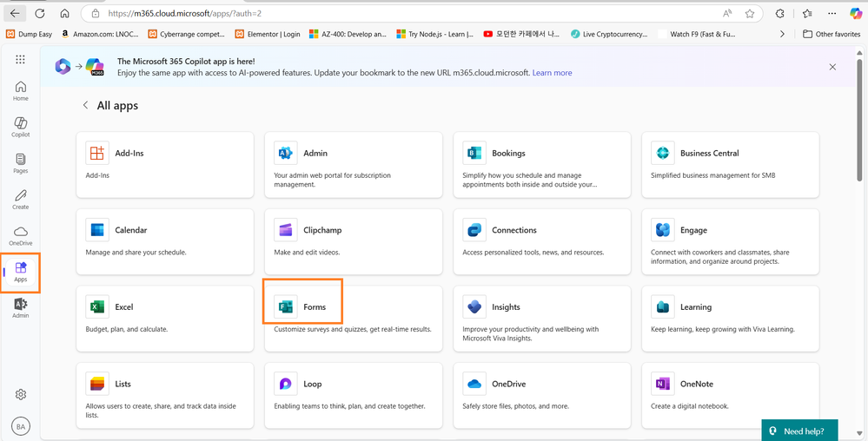The width and height of the screenshot is (868, 441).
Task: Open the Other favorites folder
Action: click(831, 34)
